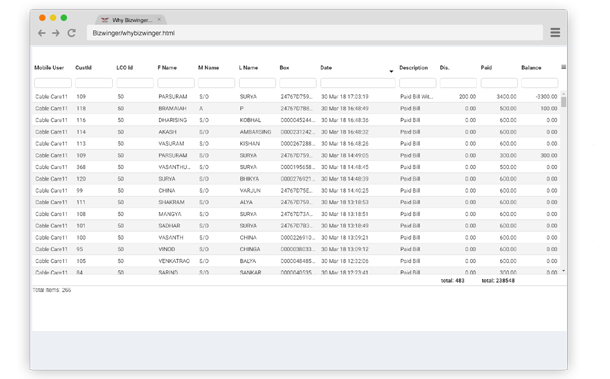Screen dimensions: 610x379
Task: Click the browser forward arrow
Action: point(56,33)
